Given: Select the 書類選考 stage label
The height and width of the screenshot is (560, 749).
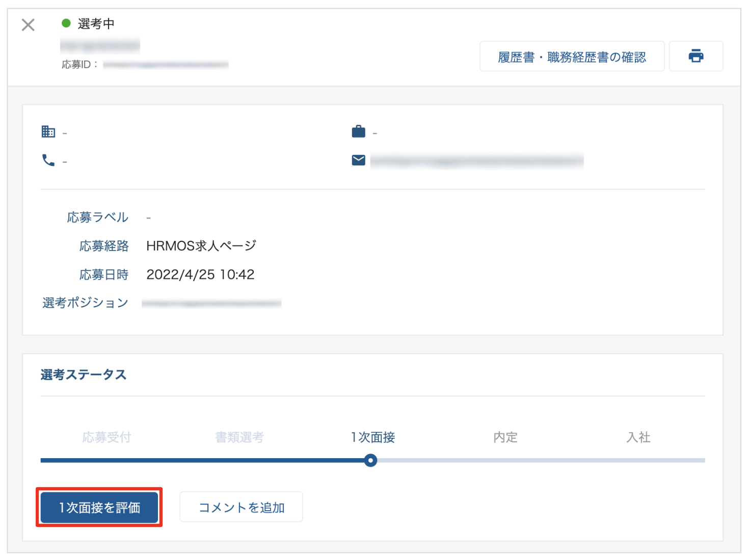Looking at the screenshot, I should (x=239, y=437).
